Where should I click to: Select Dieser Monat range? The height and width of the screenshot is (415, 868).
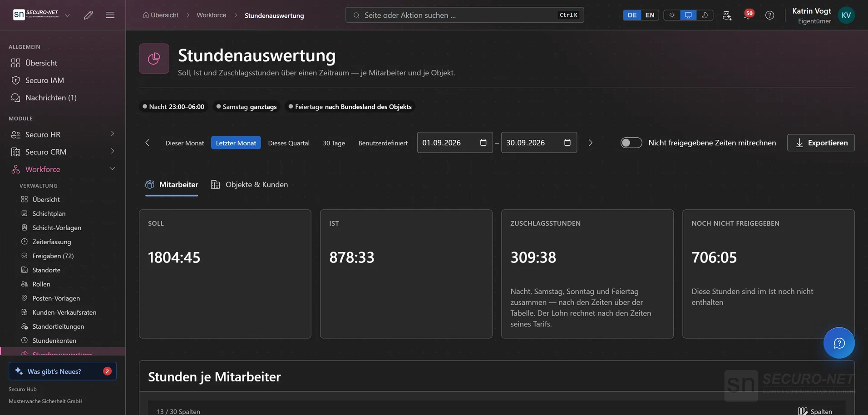(185, 143)
